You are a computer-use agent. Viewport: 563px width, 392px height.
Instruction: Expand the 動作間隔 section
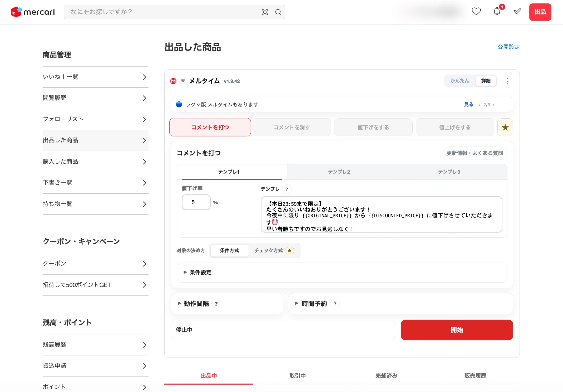227,304
